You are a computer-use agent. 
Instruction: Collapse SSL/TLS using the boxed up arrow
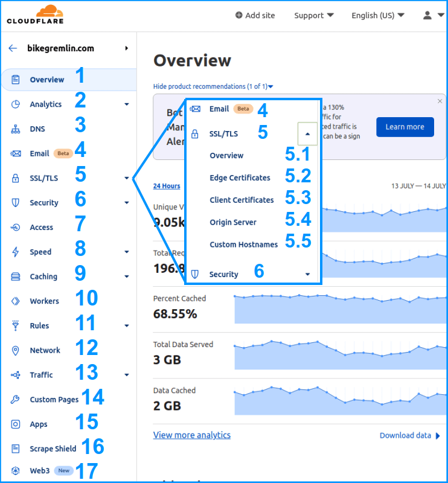[307, 134]
